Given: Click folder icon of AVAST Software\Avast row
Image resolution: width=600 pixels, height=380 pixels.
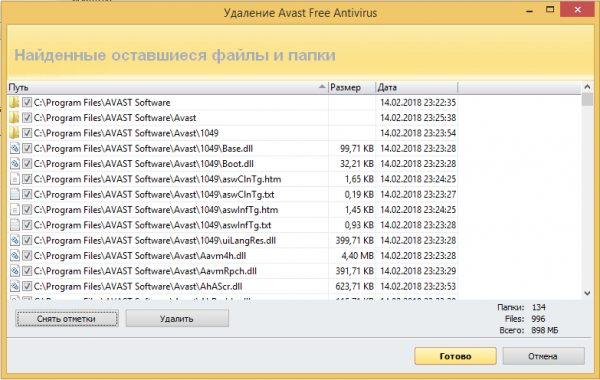Looking at the screenshot, I should click(14, 118).
